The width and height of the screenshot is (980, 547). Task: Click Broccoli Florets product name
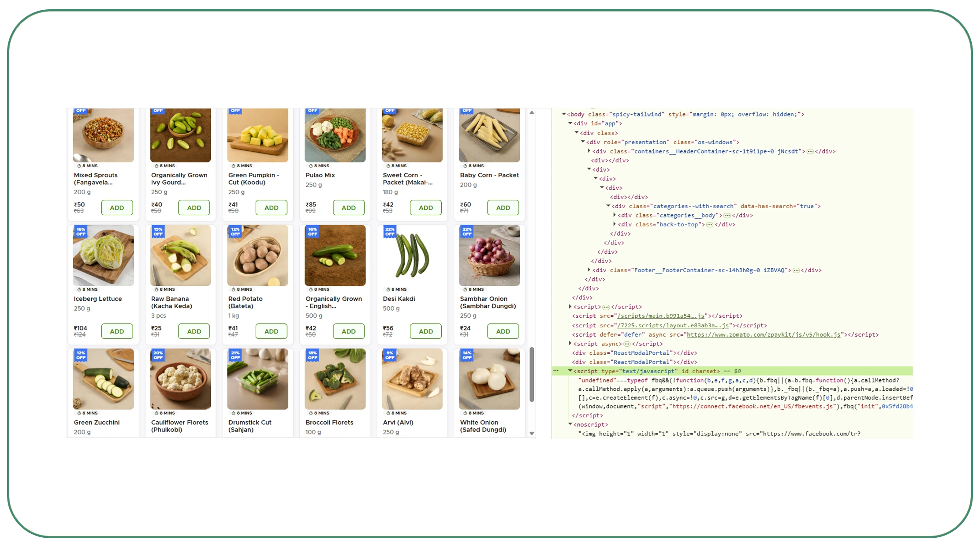tap(329, 423)
